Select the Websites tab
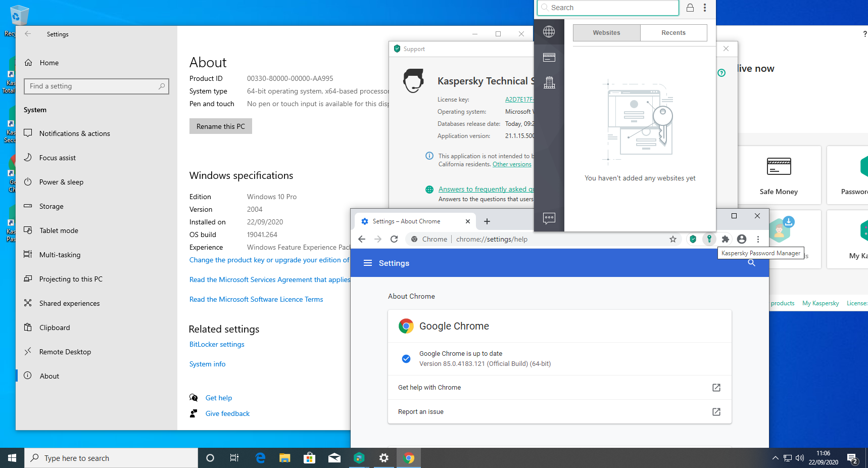The width and height of the screenshot is (868, 468). pos(606,33)
